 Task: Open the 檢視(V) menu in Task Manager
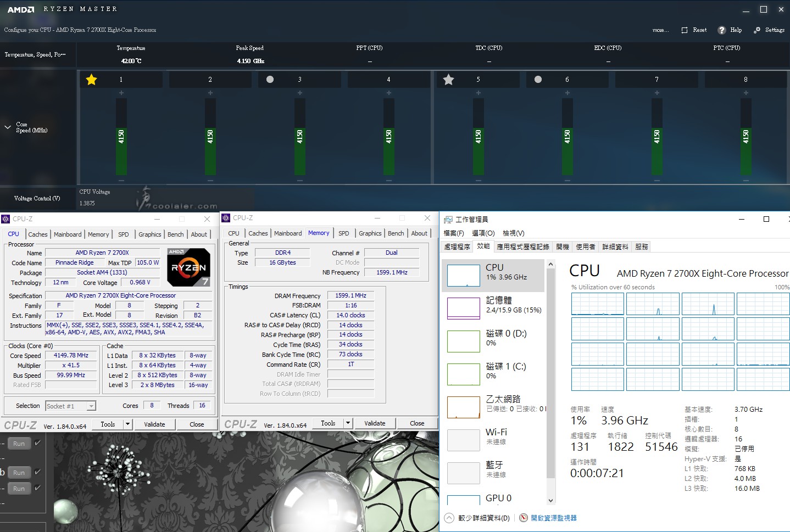(514, 233)
